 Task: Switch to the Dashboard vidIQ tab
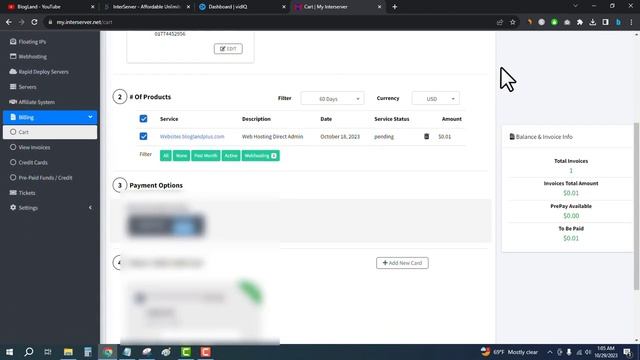click(242, 7)
